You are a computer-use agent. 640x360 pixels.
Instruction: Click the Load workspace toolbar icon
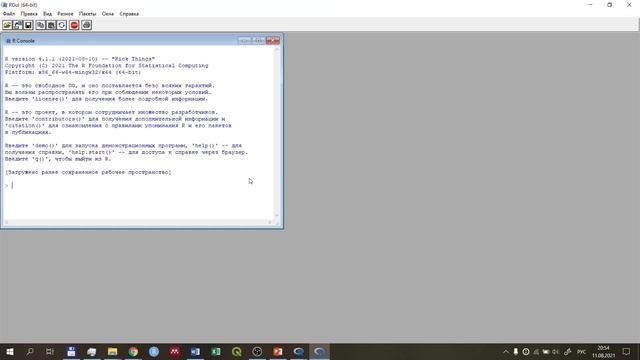(18, 25)
